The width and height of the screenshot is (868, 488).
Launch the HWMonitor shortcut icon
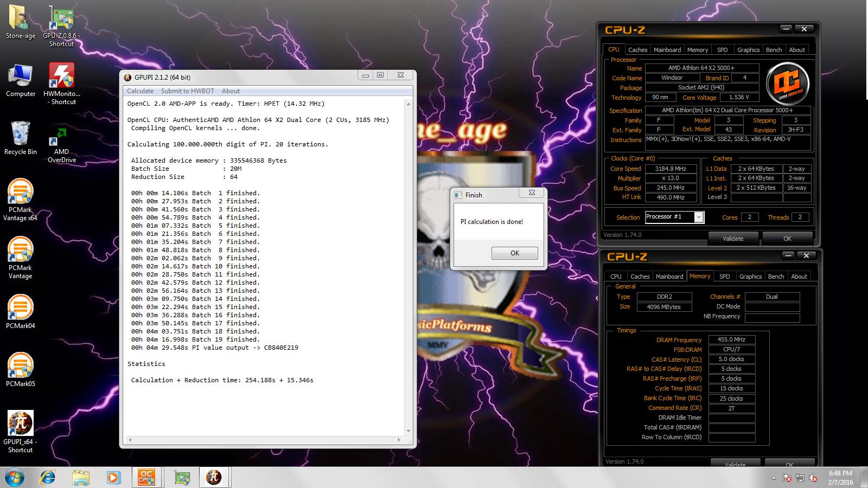(x=61, y=84)
